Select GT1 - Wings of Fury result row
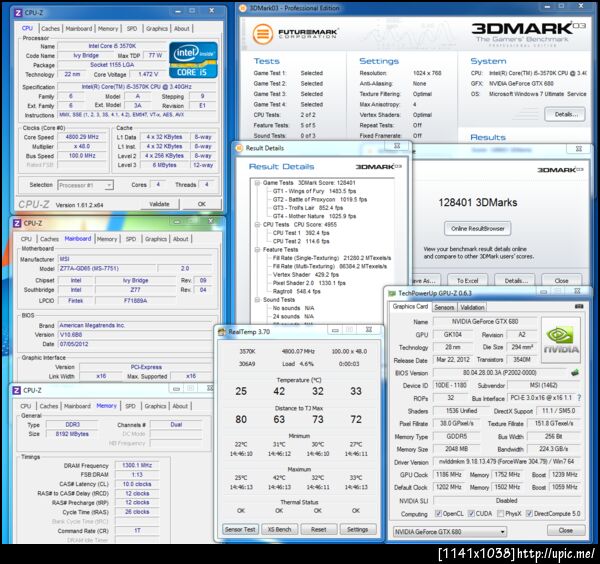600x564 pixels. click(x=314, y=191)
